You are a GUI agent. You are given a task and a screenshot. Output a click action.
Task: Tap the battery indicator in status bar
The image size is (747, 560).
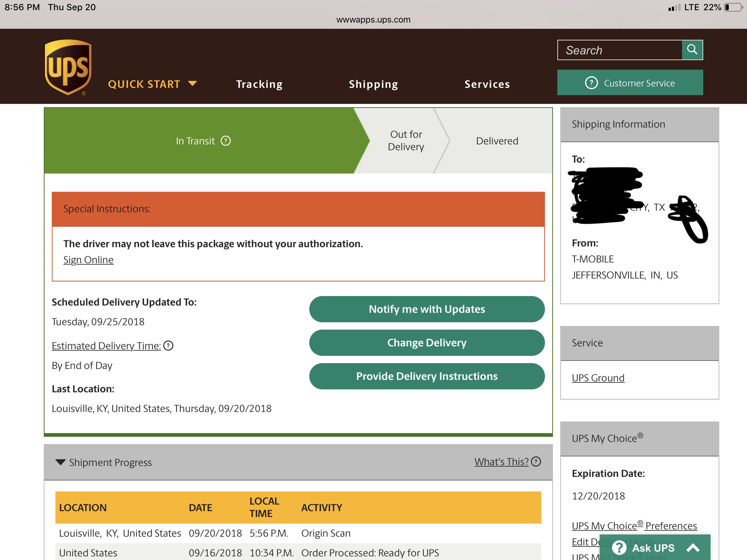[734, 7]
